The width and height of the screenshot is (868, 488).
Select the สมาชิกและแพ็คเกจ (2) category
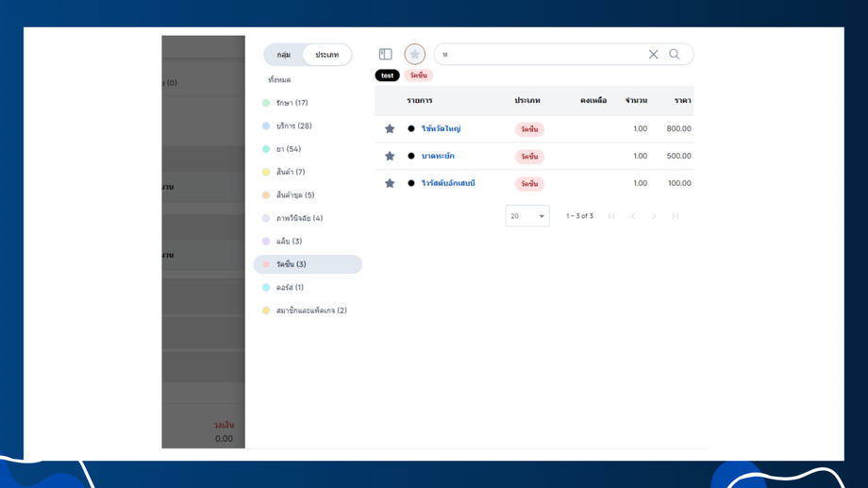308,311
